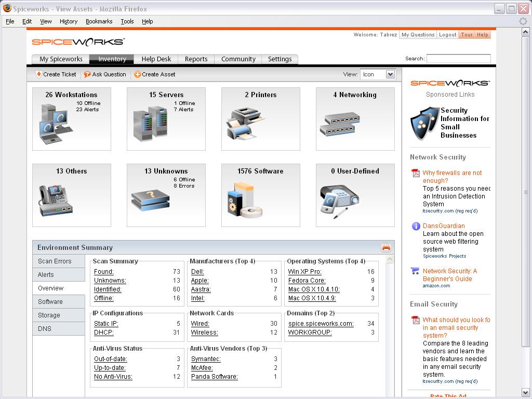Viewport: 532px width, 399px height.
Task: Select the Scan Errors summary tab
Action: (x=59, y=261)
